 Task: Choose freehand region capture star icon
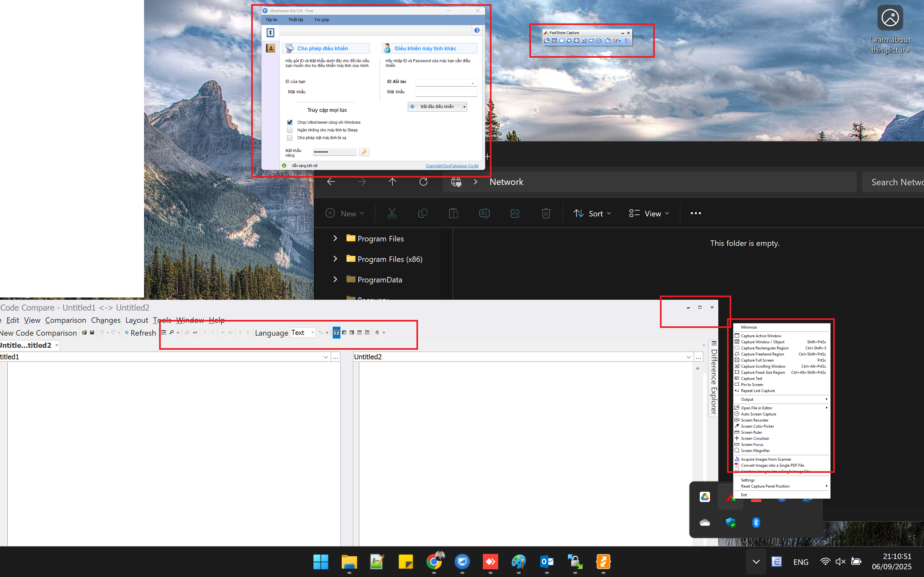click(x=569, y=41)
